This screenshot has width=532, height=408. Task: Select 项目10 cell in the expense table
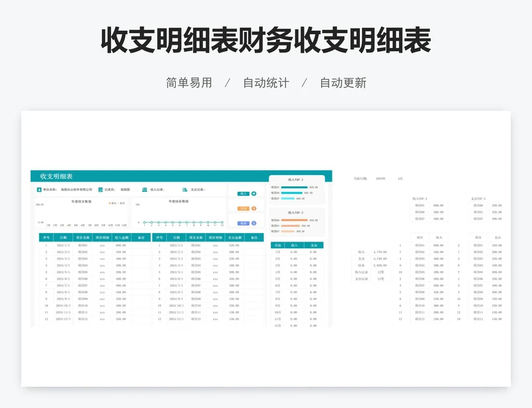(196, 306)
